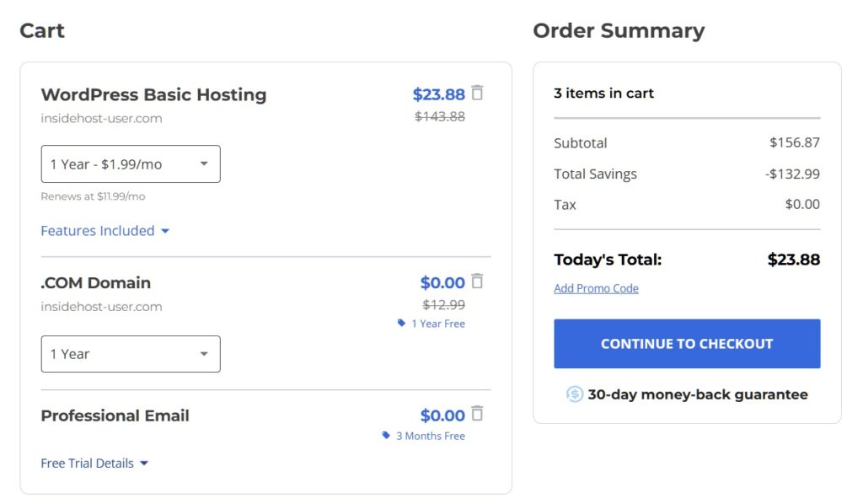The image size is (863, 504).
Task: Click the 1 Year Free tag icon
Action: pyautogui.click(x=401, y=323)
